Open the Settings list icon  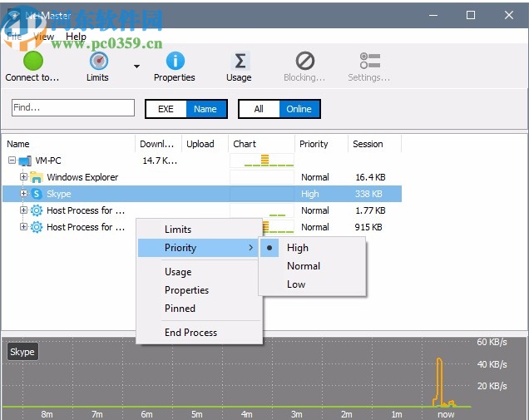(370, 61)
